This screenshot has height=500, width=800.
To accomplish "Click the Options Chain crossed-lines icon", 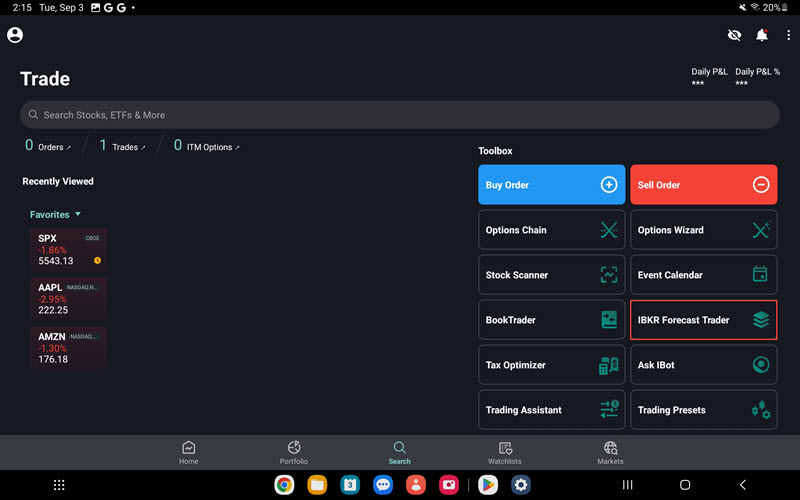I will coord(609,230).
